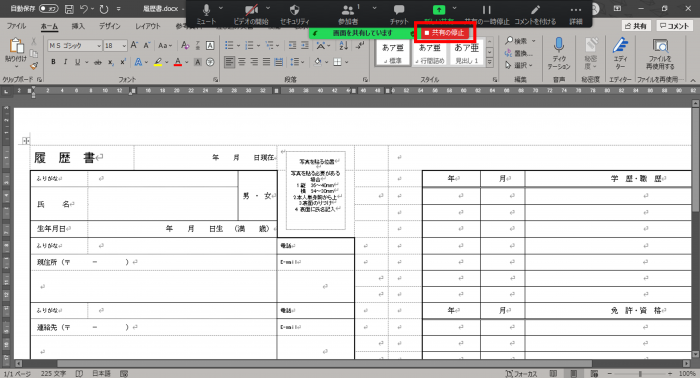700x378 pixels.
Task: Switch to the ホーム tab
Action: (x=49, y=26)
